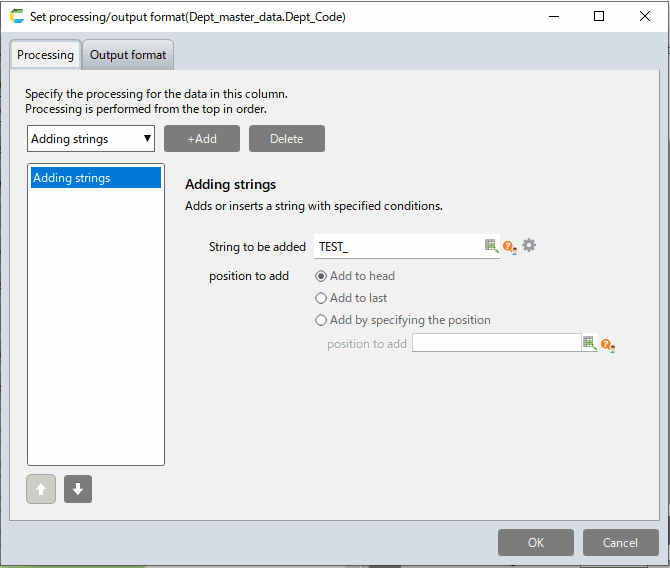670x568 pixels.
Task: Switch to the Output format tab
Action: tap(129, 55)
